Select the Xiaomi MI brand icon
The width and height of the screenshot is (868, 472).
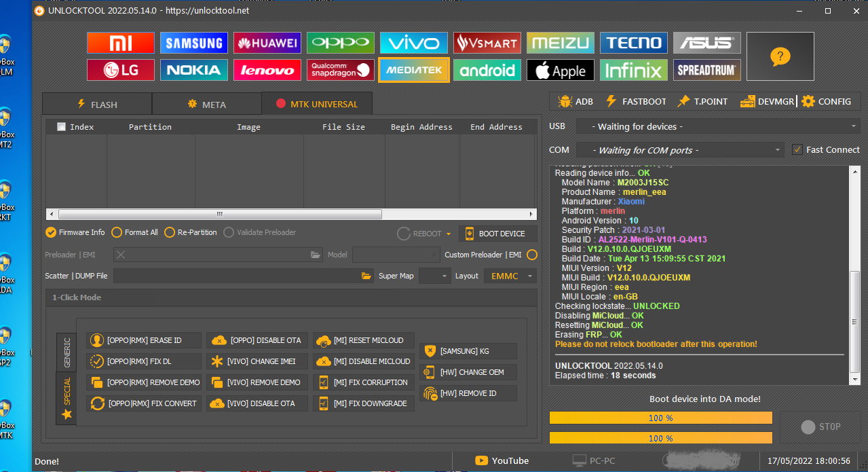[121, 43]
